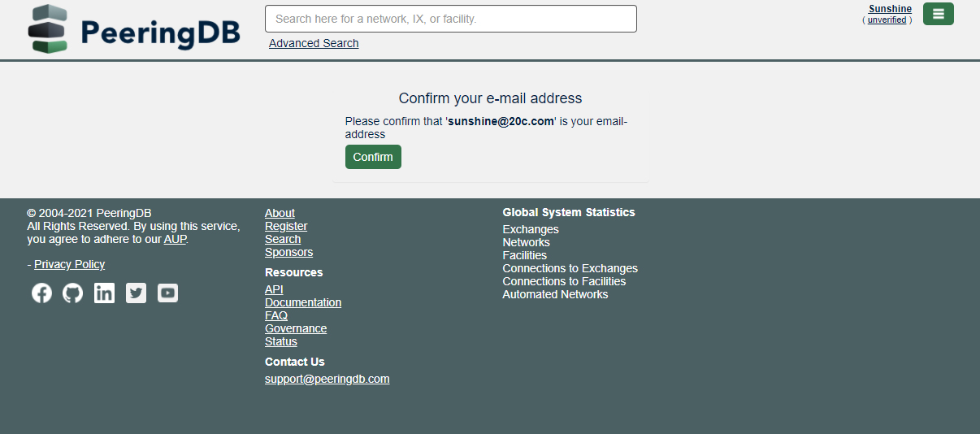
Task: Open the YouTube social icon
Action: pos(167,293)
